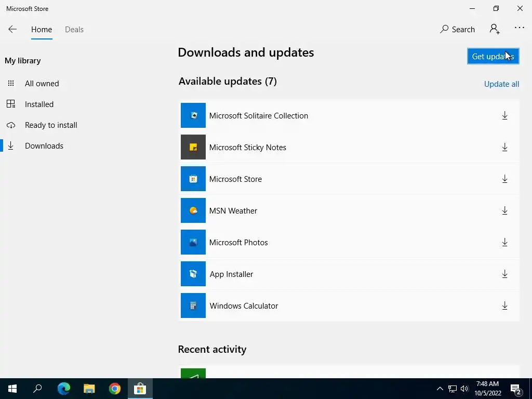Click the All owned grid icon
Image resolution: width=532 pixels, height=399 pixels.
click(x=11, y=83)
